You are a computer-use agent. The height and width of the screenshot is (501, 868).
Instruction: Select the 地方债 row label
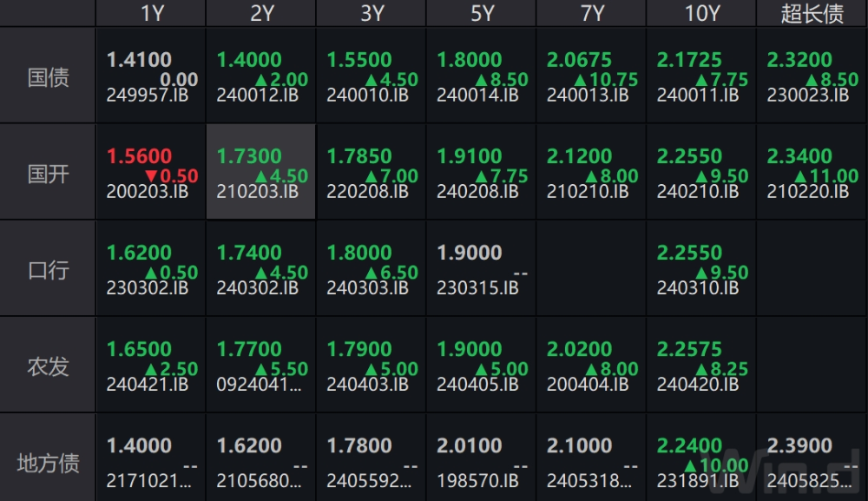pyautogui.click(x=48, y=462)
